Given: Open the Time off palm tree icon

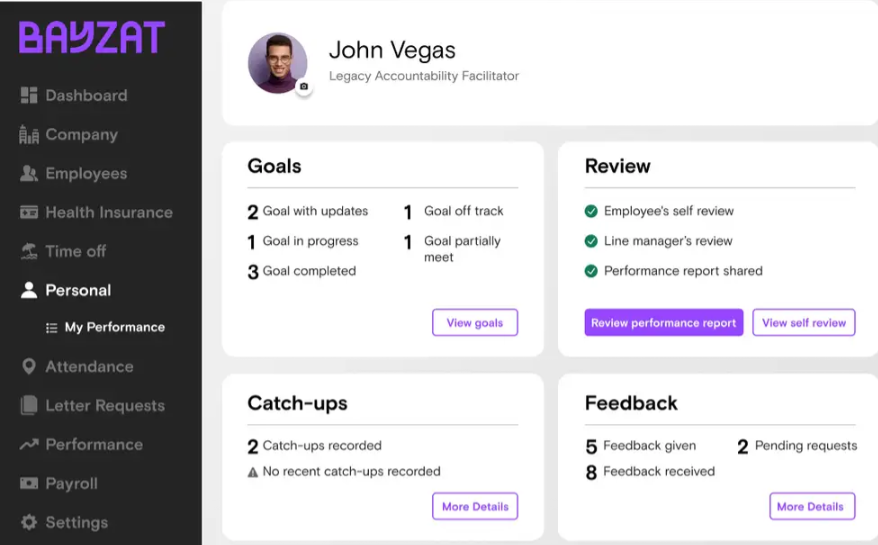Looking at the screenshot, I should coord(29,251).
